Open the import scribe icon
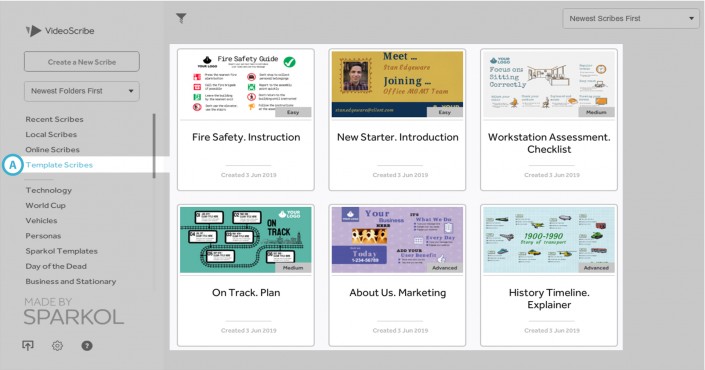 tap(28, 345)
